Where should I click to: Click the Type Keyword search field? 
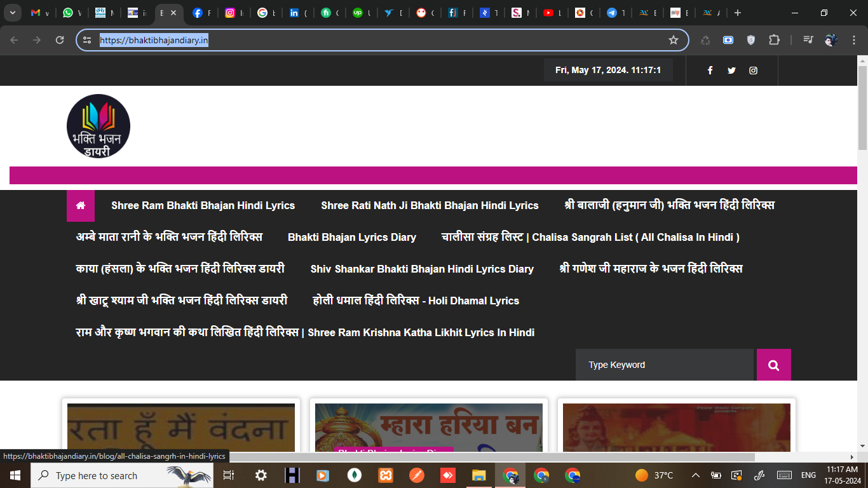coord(665,365)
